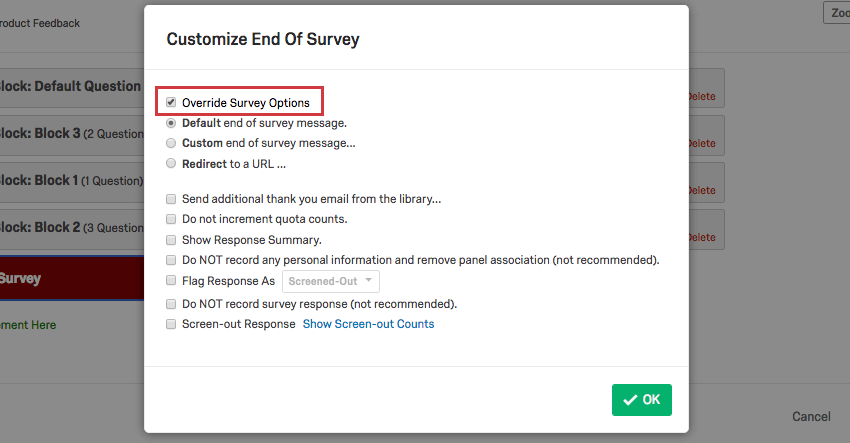The image size is (850, 443).
Task: Tick the Flag Response As checkbox
Action: pos(172,281)
